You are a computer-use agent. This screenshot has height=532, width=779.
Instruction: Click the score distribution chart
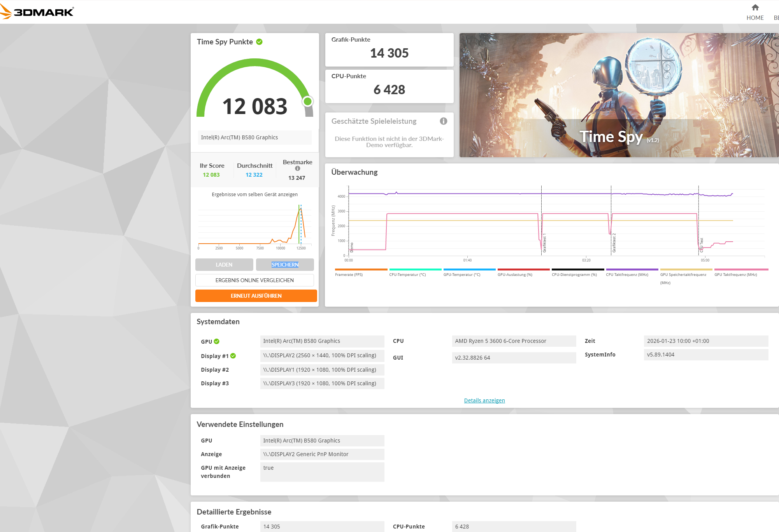coord(255,227)
